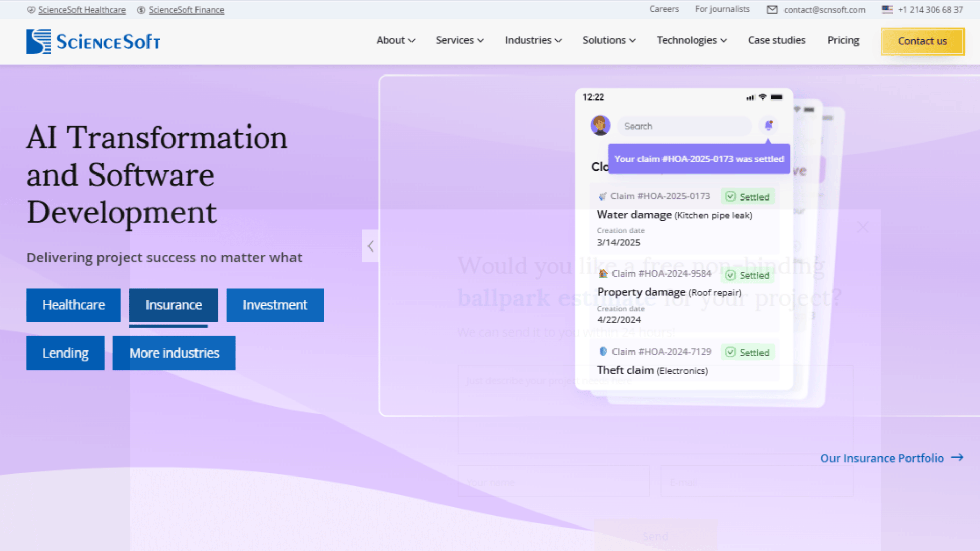Viewport: 980px width, 551px height.
Task: Click the Search field in phone mockup
Action: 684,126
